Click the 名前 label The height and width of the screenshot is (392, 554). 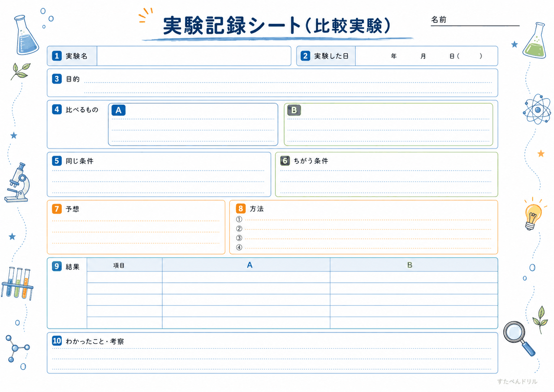pyautogui.click(x=439, y=20)
